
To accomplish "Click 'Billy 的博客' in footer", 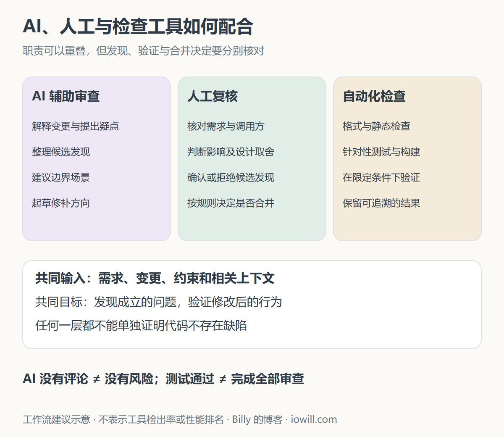I will tap(257, 419).
